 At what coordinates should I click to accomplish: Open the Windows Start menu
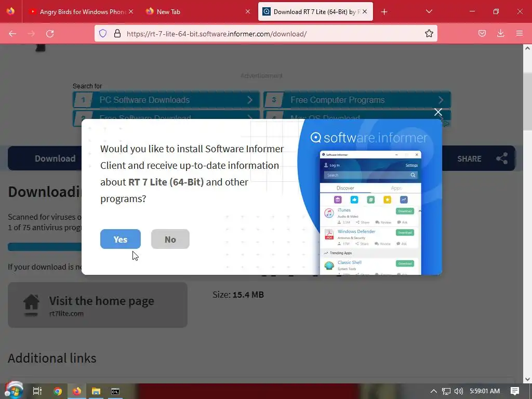[14, 391]
